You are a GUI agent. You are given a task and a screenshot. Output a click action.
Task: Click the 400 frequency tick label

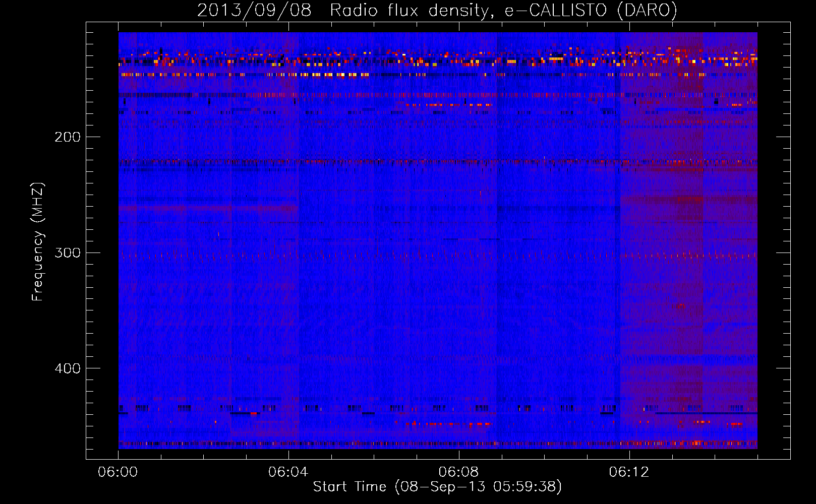(x=68, y=368)
